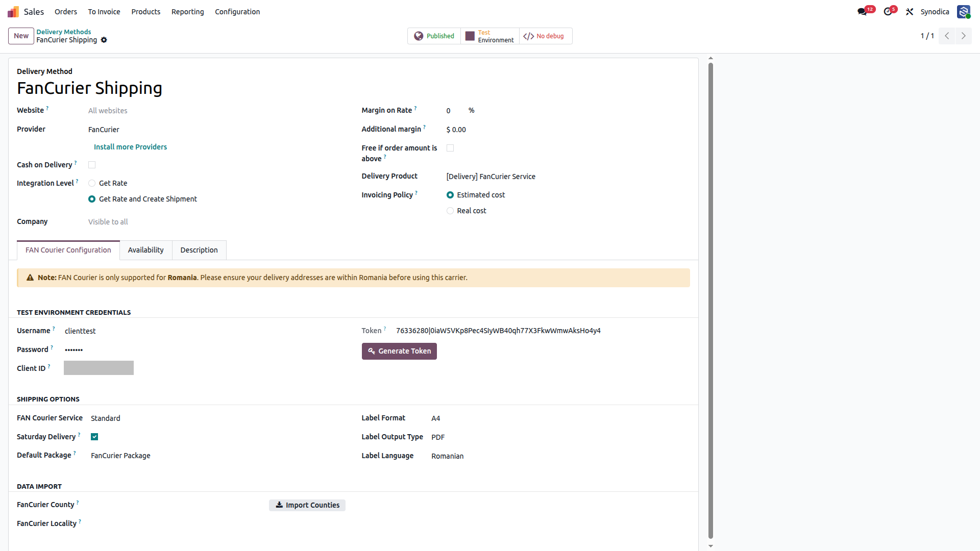
Task: Click the Website help question mark
Action: [x=47, y=108]
